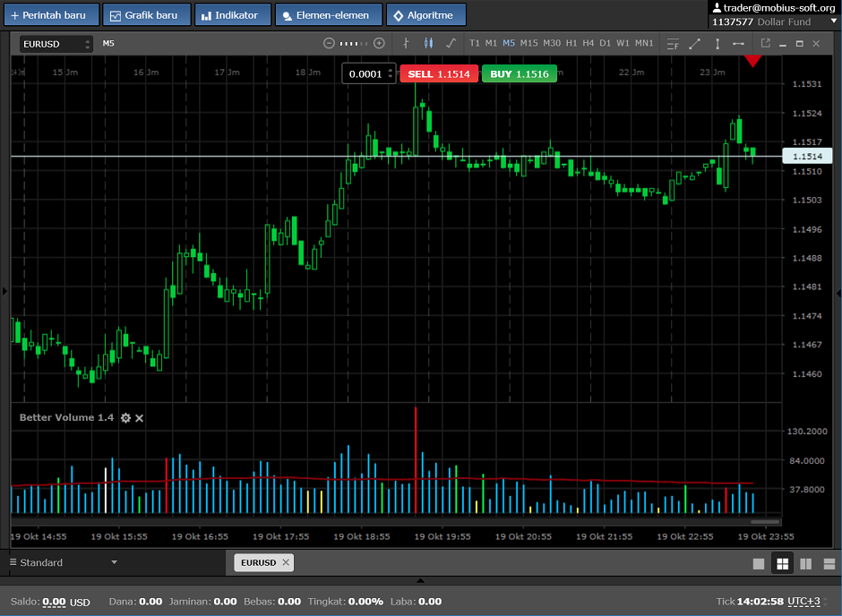This screenshot has height=616, width=842.
Task: Adjust the lot size stepper arrows
Action: [391, 74]
